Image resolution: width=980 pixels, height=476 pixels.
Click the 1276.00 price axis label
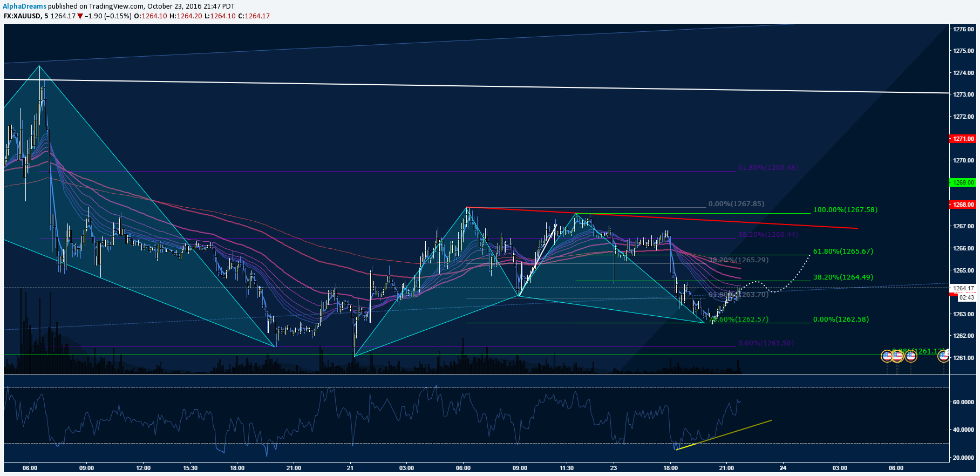[963, 29]
